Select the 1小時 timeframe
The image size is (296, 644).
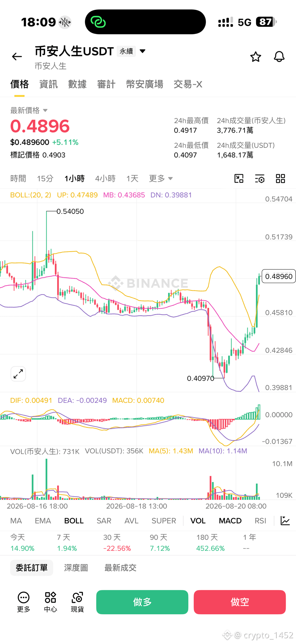tap(74, 179)
